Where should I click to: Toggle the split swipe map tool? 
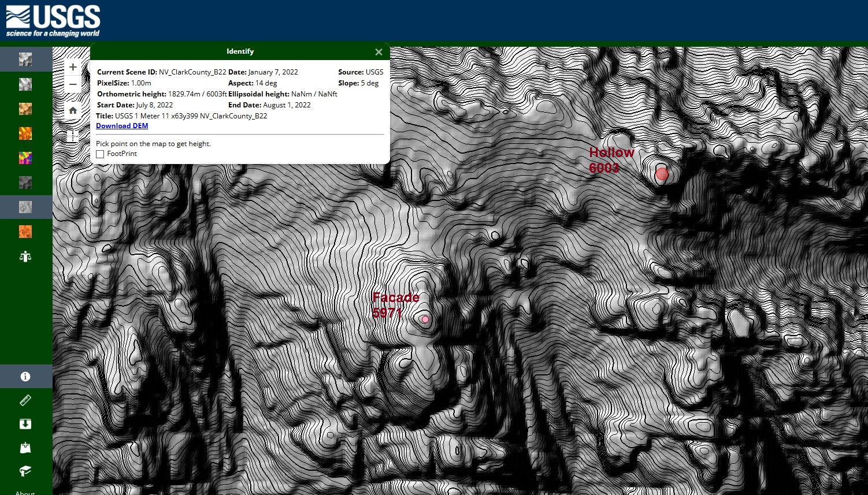(x=73, y=136)
